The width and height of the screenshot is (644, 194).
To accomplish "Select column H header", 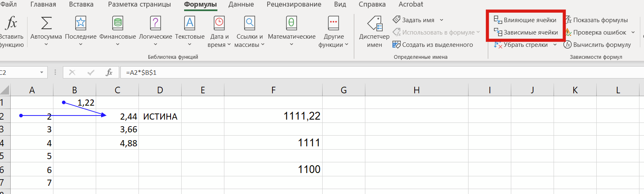I will [x=417, y=90].
